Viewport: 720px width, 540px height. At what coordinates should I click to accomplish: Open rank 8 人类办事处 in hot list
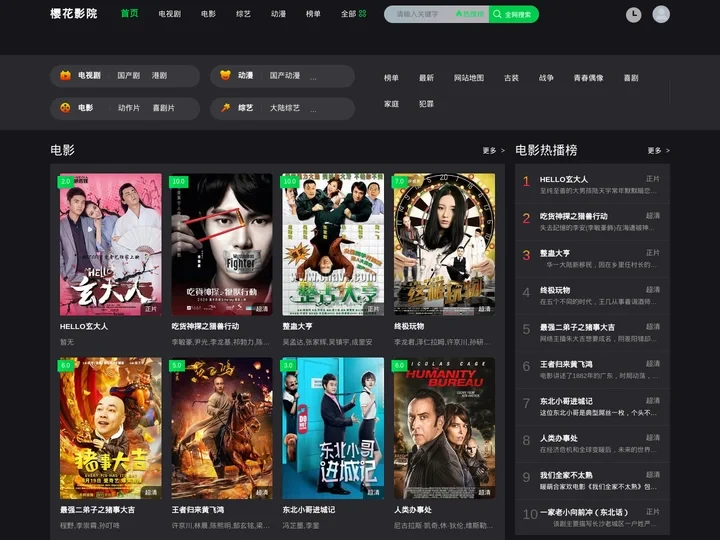point(592,444)
